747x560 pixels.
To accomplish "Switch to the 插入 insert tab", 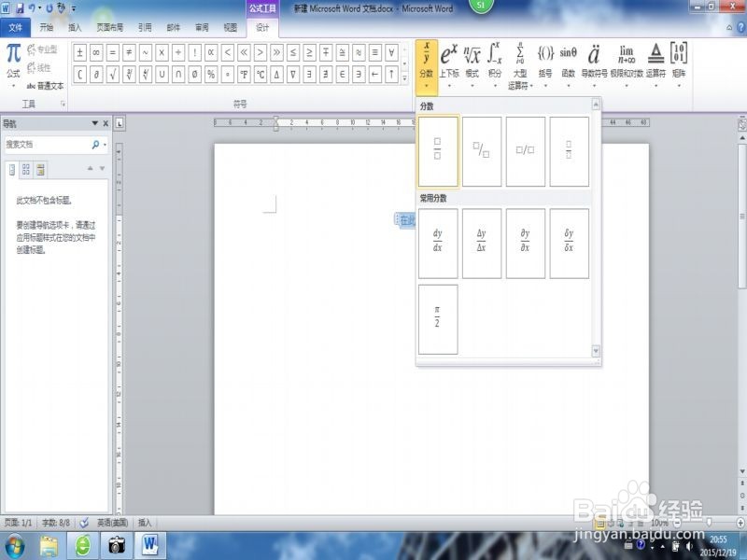I will (75, 28).
